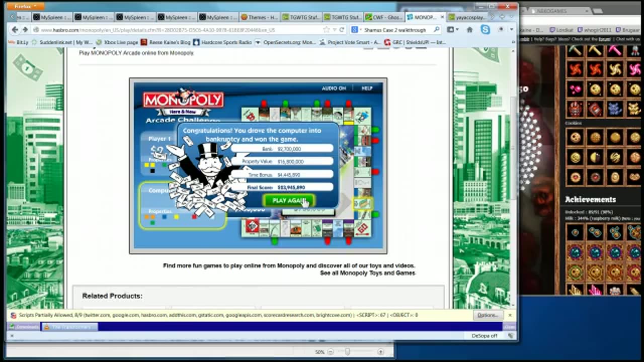Open the GRC ShieldsUP bookmark

coord(415,42)
